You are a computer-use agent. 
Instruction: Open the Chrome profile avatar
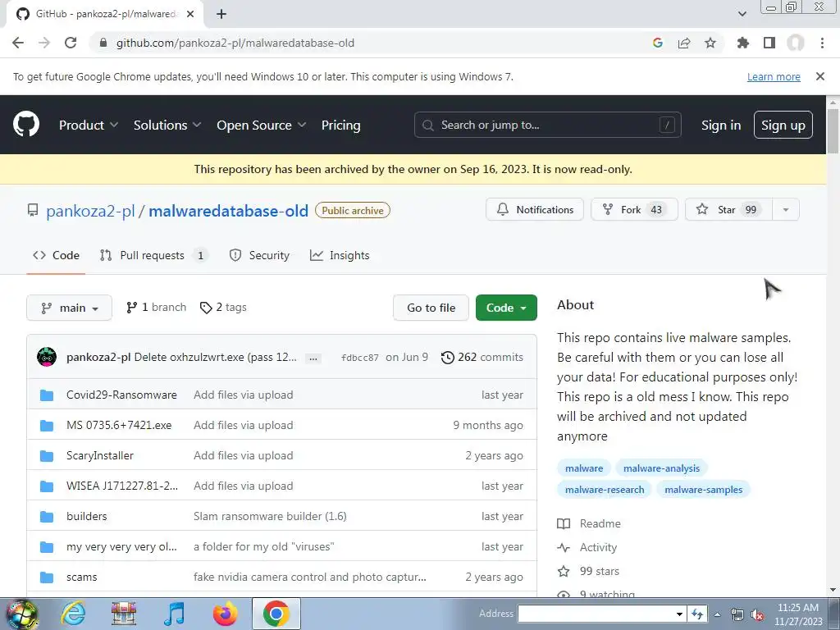pos(796,43)
